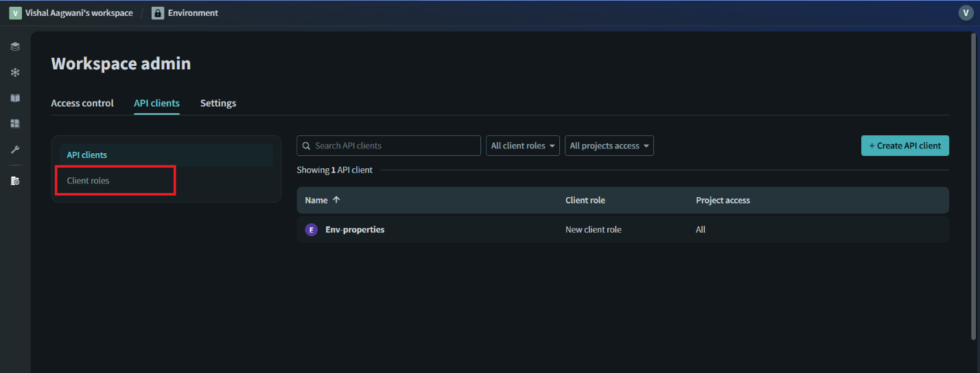Open the stacked layers icon in sidebar

[15, 47]
